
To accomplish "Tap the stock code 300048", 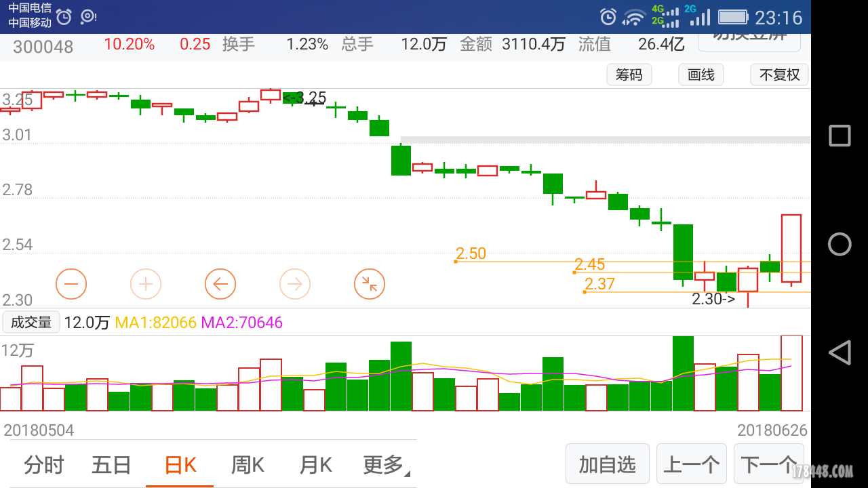I will [x=43, y=47].
